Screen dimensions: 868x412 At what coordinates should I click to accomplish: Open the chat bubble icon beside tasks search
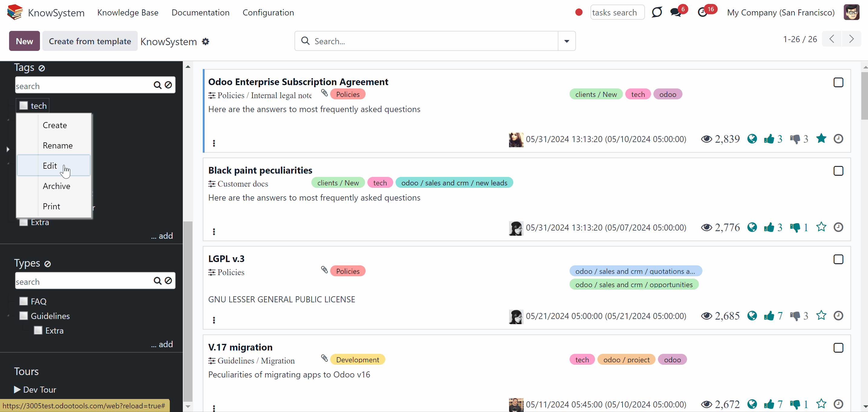click(657, 12)
